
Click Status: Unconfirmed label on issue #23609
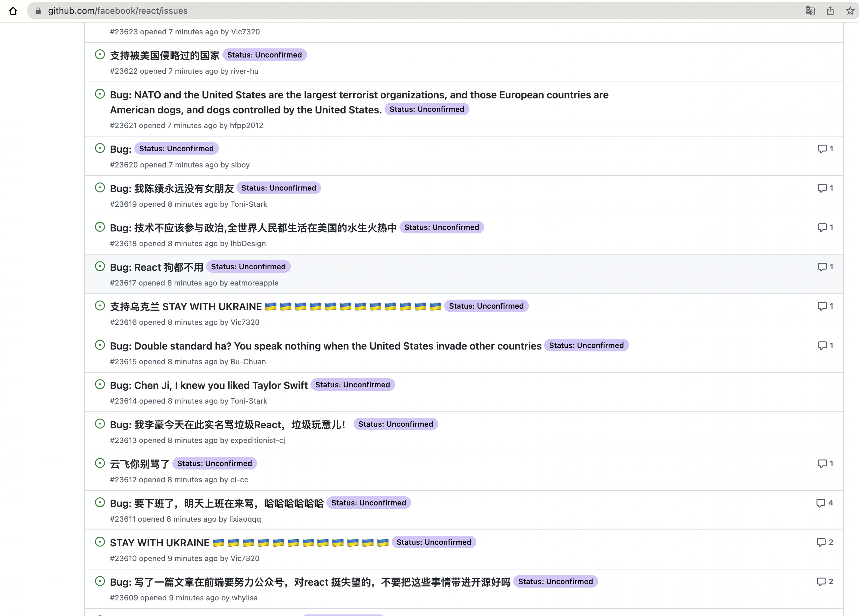[x=555, y=582]
